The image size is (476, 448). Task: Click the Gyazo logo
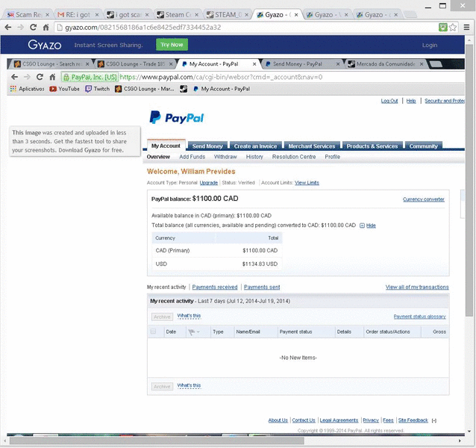coord(45,45)
